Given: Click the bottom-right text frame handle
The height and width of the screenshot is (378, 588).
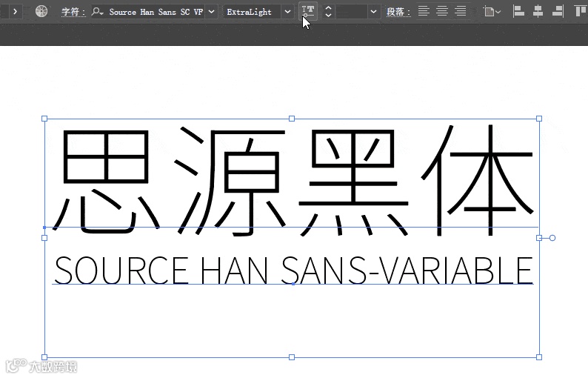Looking at the screenshot, I should pos(539,357).
